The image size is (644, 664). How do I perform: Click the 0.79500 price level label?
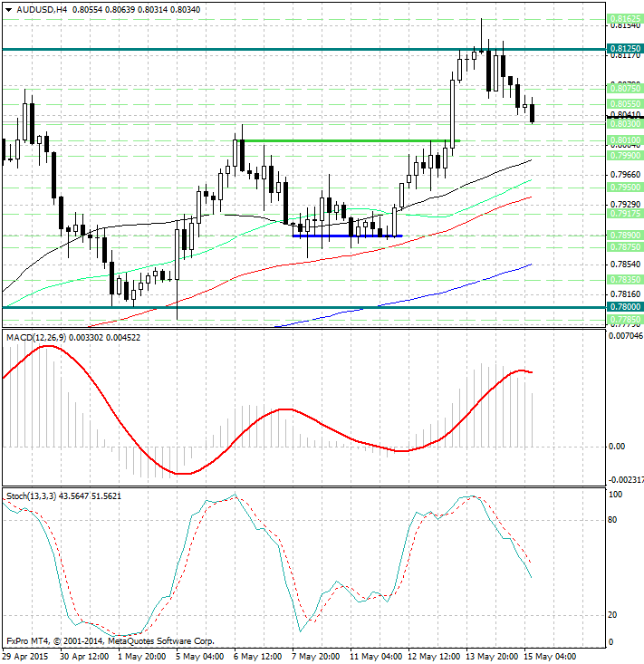tap(625, 187)
